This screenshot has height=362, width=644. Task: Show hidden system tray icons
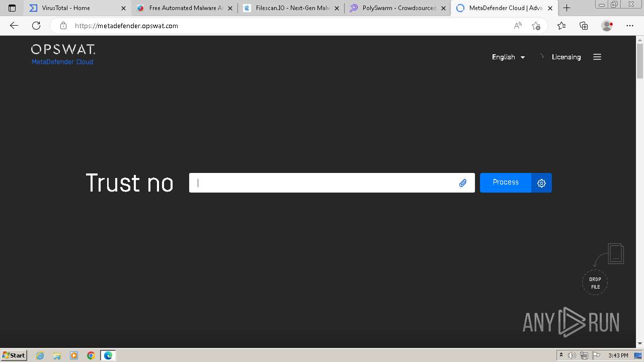[x=561, y=355]
